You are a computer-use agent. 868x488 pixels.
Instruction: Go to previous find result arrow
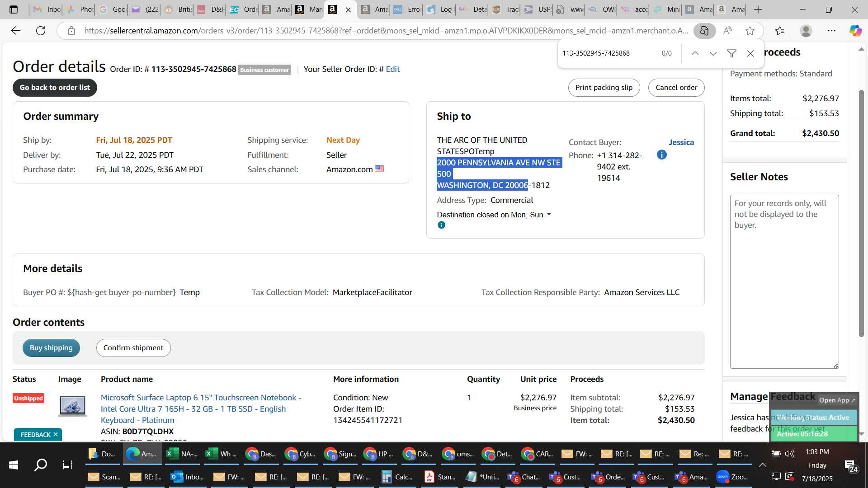pyautogui.click(x=695, y=53)
